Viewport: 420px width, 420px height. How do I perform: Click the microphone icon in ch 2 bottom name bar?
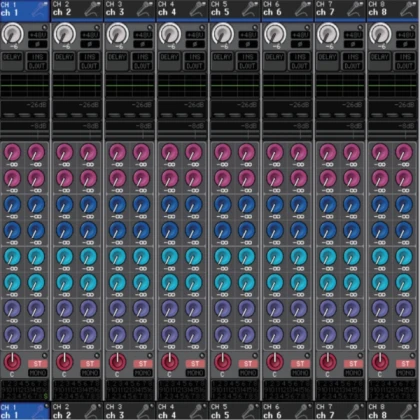92,411
